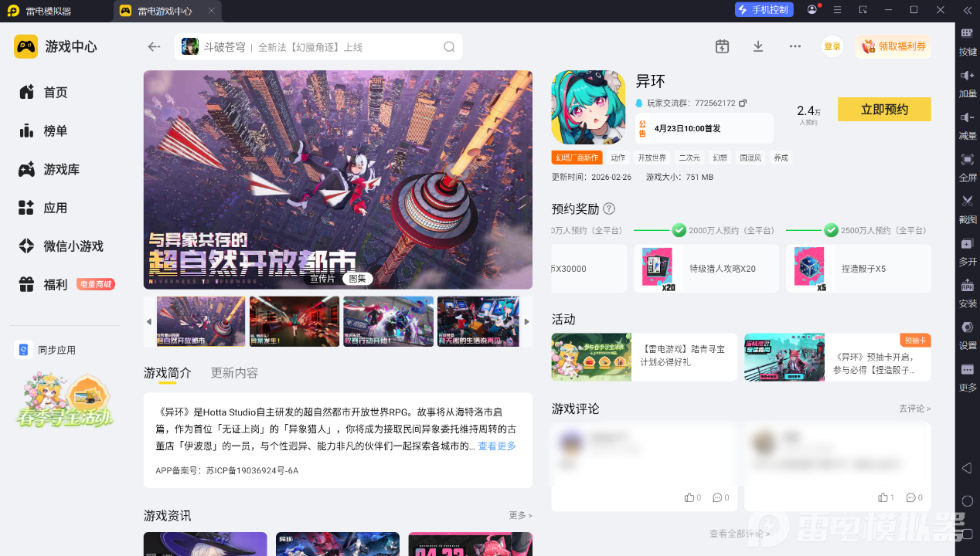Open the 异环 预抽卡 activity card

click(x=838, y=358)
